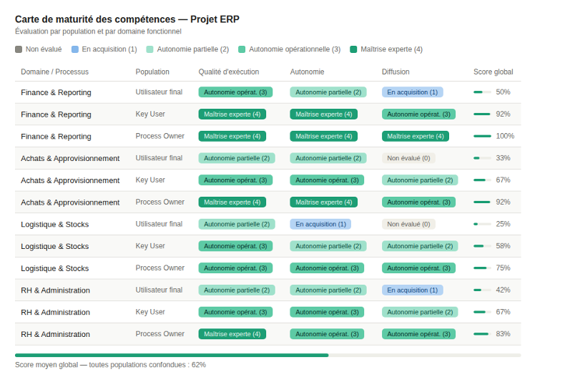Click the 'Diffusion' column header
The height and width of the screenshot is (392, 565).
point(397,72)
